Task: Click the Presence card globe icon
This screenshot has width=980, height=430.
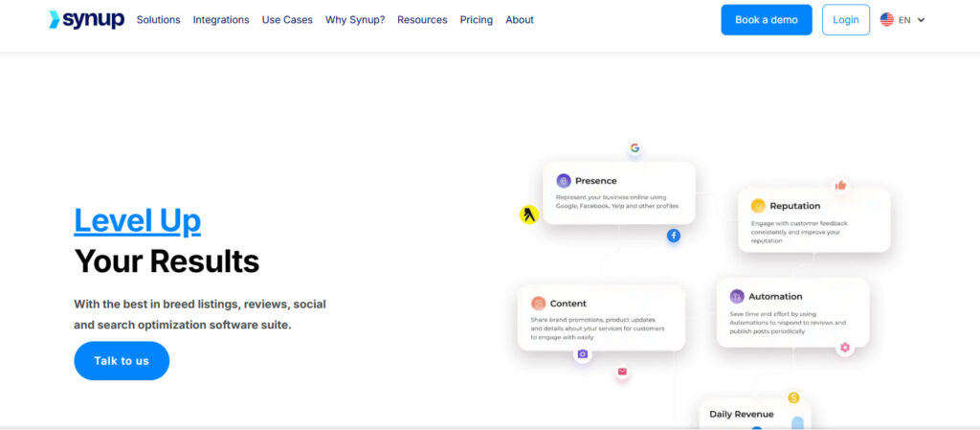Action: point(564,181)
